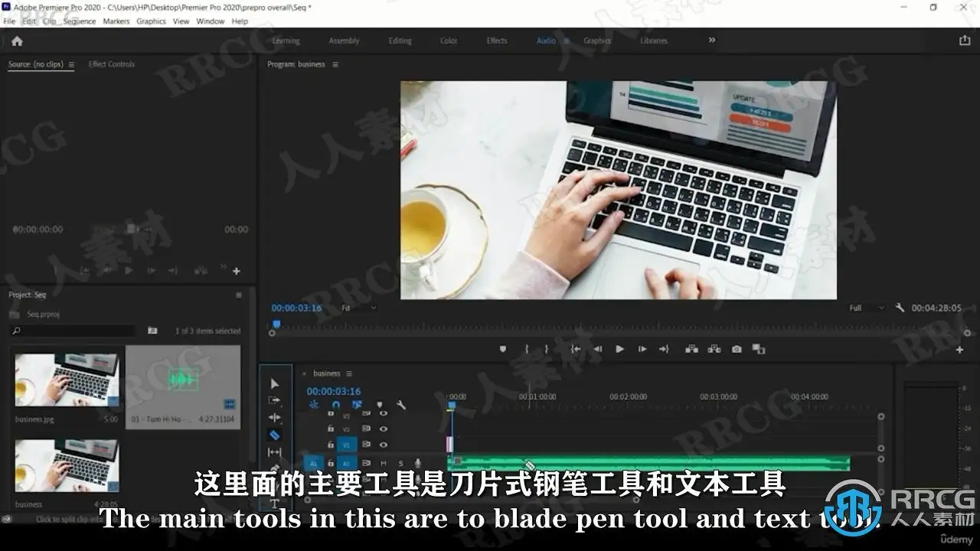Click the find-in-project bin icon
Screen dimensions: 980x551
tap(152, 331)
